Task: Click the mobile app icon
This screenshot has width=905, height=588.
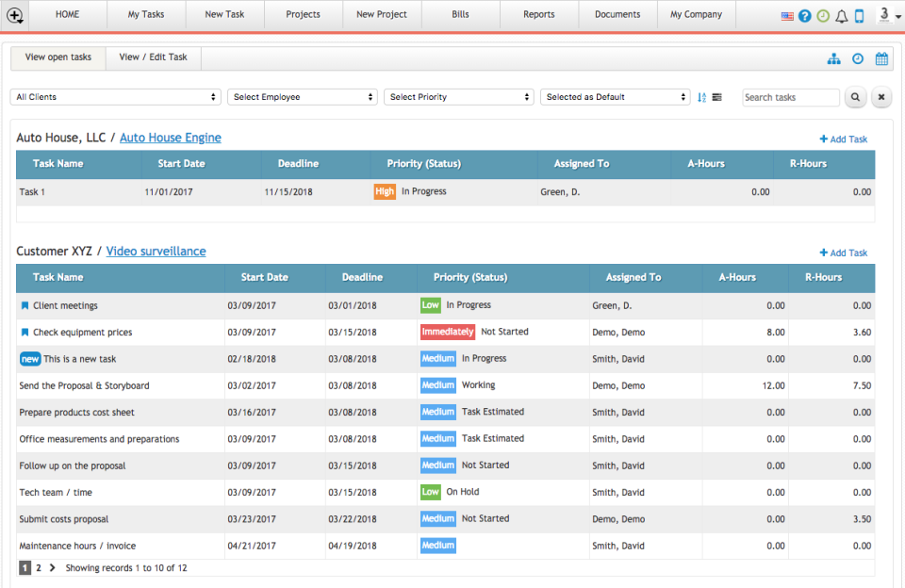Action: pyautogui.click(x=859, y=15)
